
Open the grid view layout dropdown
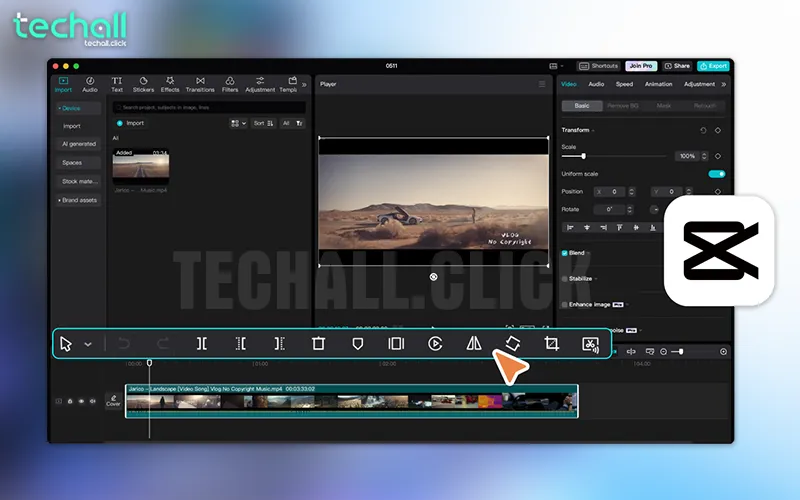tap(238, 123)
